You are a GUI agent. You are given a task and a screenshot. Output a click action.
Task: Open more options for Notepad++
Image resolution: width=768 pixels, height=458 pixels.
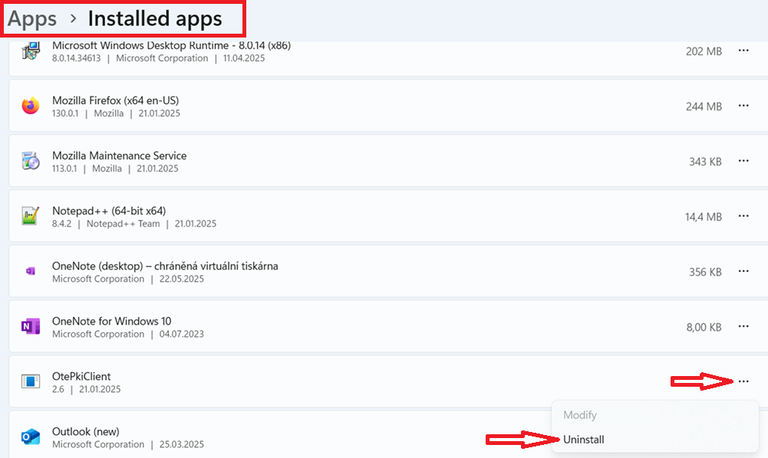743,216
